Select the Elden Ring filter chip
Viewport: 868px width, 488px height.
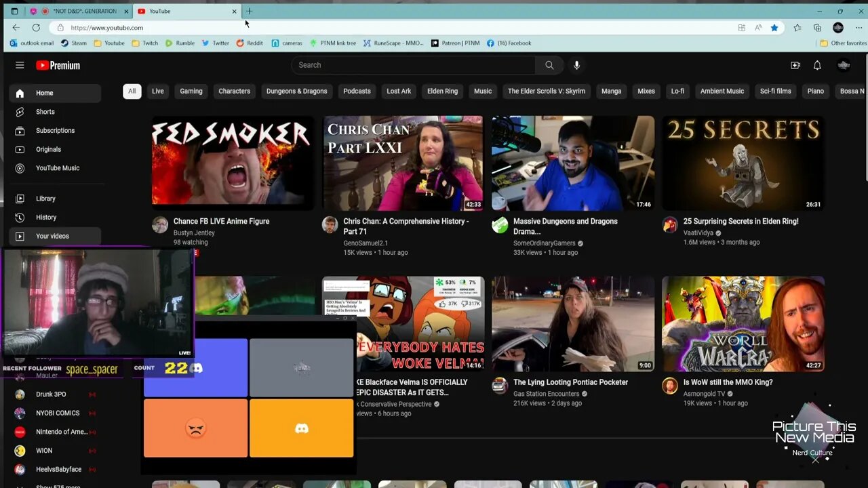click(x=442, y=91)
